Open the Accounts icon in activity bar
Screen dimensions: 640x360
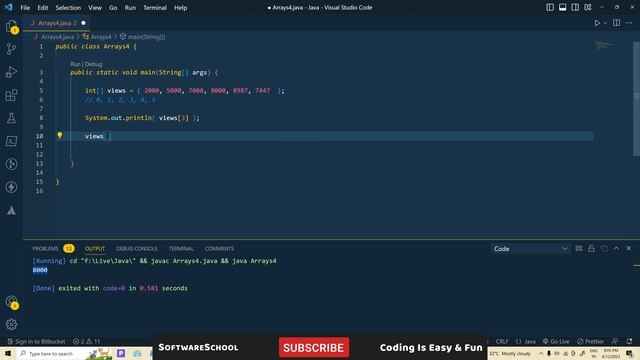coord(11,302)
